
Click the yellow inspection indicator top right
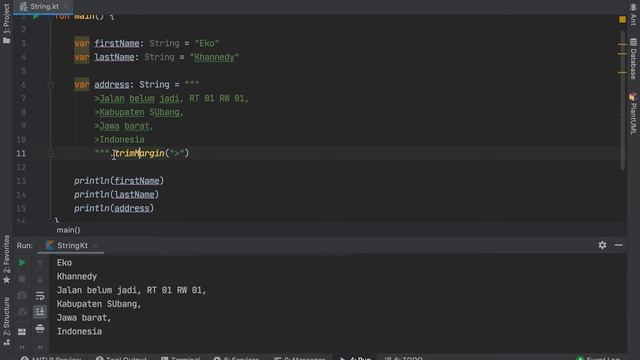(622, 19)
